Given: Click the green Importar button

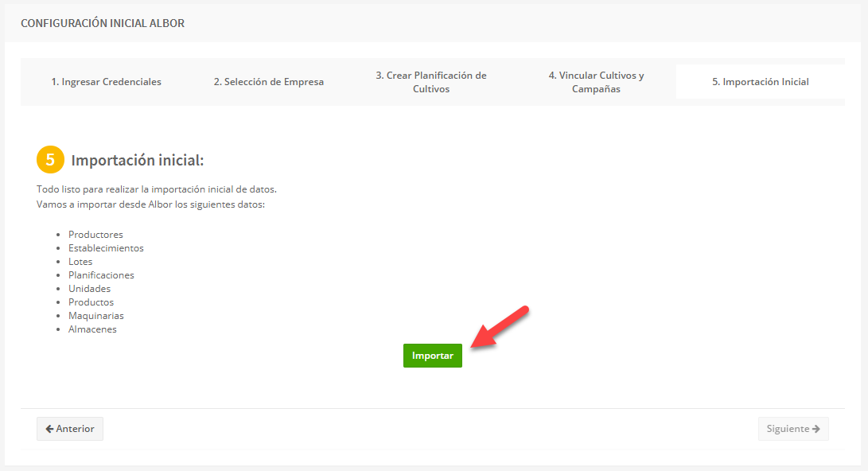Looking at the screenshot, I should [432, 356].
